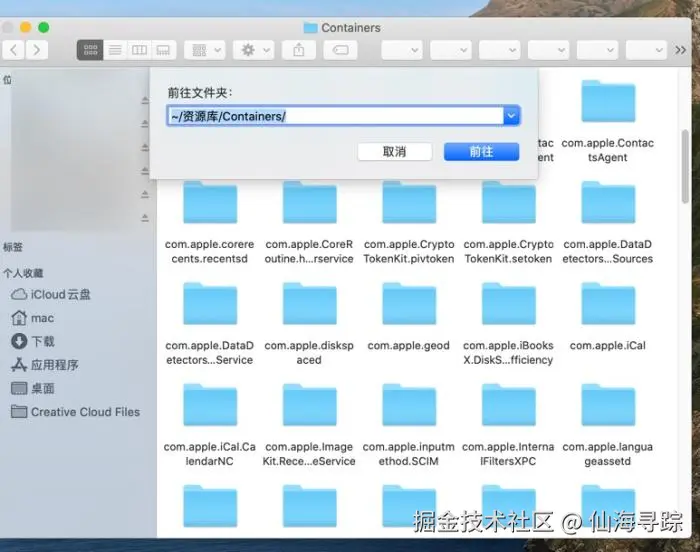Switch to list view
700x552 pixels.
click(115, 50)
